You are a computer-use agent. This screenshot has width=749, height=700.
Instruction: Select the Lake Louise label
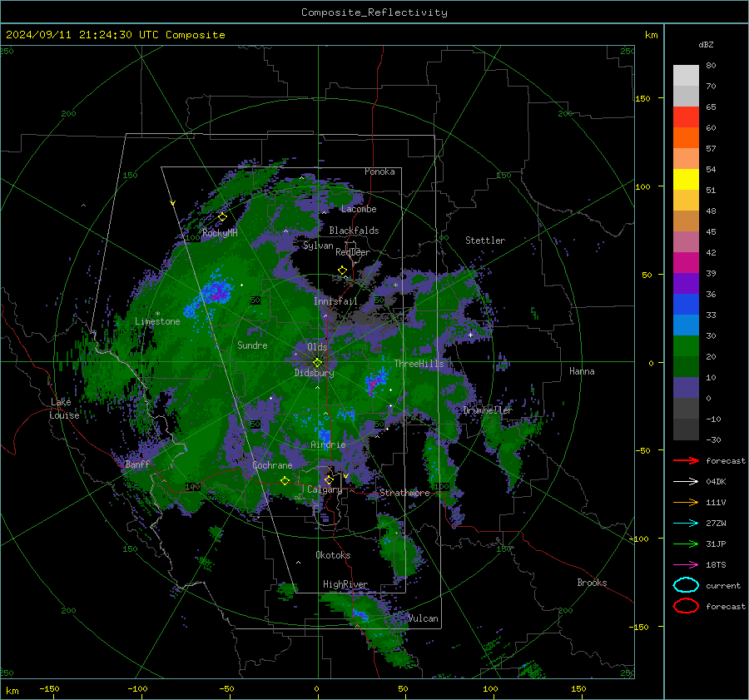pos(64,409)
